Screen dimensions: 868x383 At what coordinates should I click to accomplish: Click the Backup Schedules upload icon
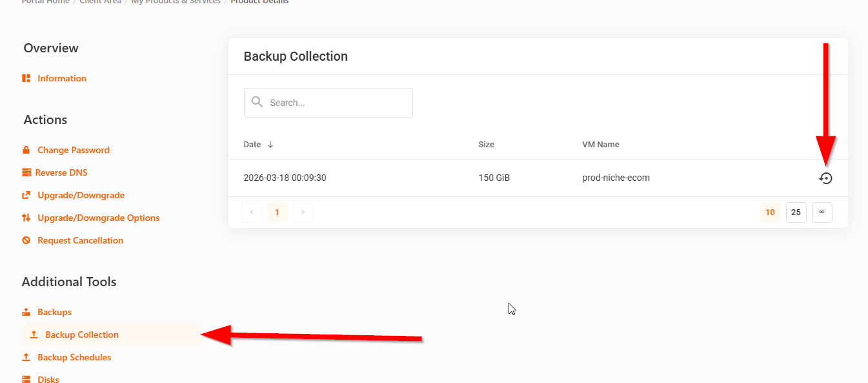tap(26, 357)
